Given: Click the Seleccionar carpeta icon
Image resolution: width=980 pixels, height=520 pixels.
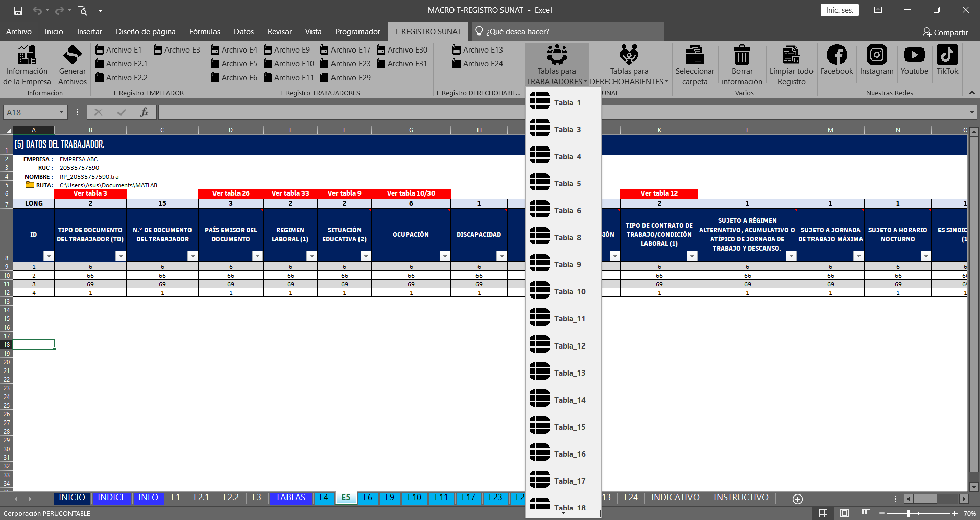Looking at the screenshot, I should point(695,55).
